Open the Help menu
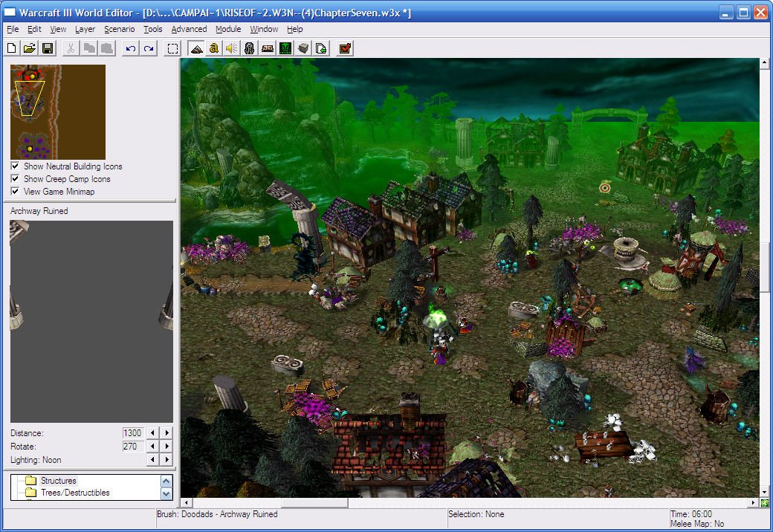The height and width of the screenshot is (532, 773). click(295, 29)
